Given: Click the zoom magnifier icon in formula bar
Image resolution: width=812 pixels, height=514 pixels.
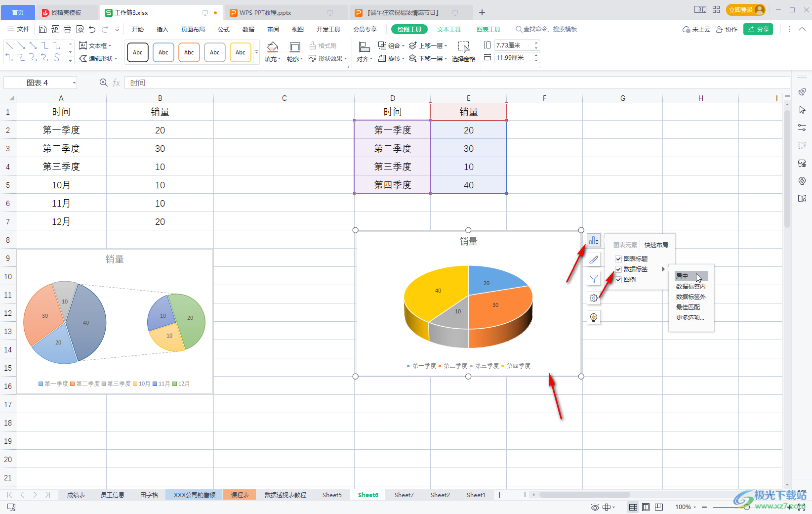Looking at the screenshot, I should pos(103,83).
